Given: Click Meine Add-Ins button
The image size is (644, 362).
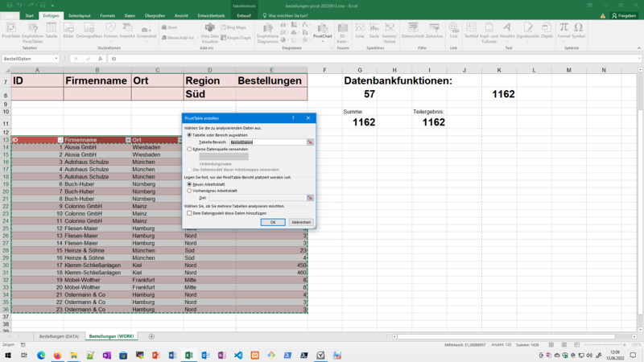Looking at the screenshot, I should coord(178,37).
